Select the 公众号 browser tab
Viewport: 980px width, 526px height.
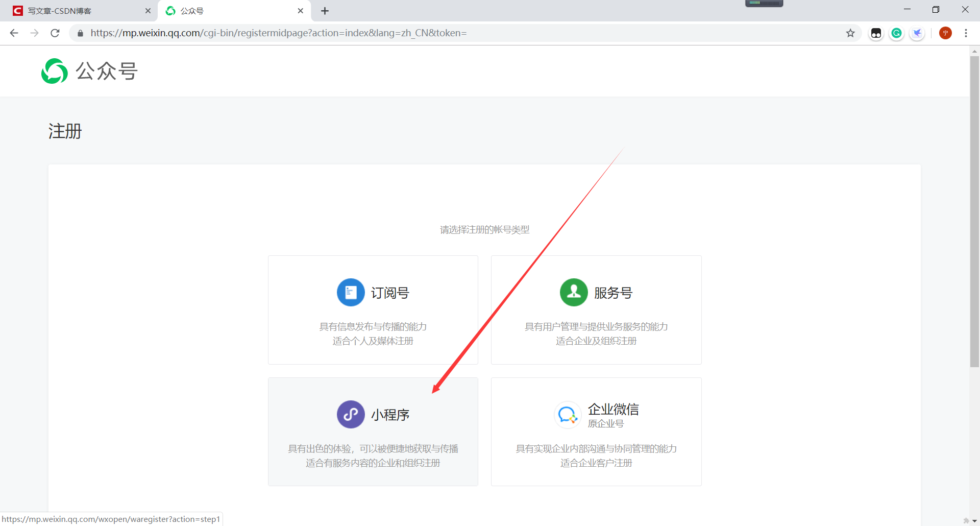pyautogui.click(x=235, y=11)
